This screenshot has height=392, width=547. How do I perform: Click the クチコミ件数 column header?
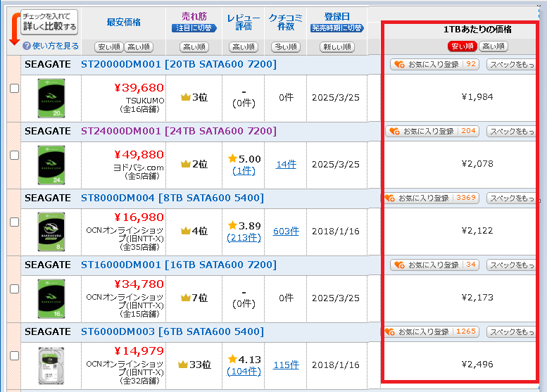click(286, 22)
